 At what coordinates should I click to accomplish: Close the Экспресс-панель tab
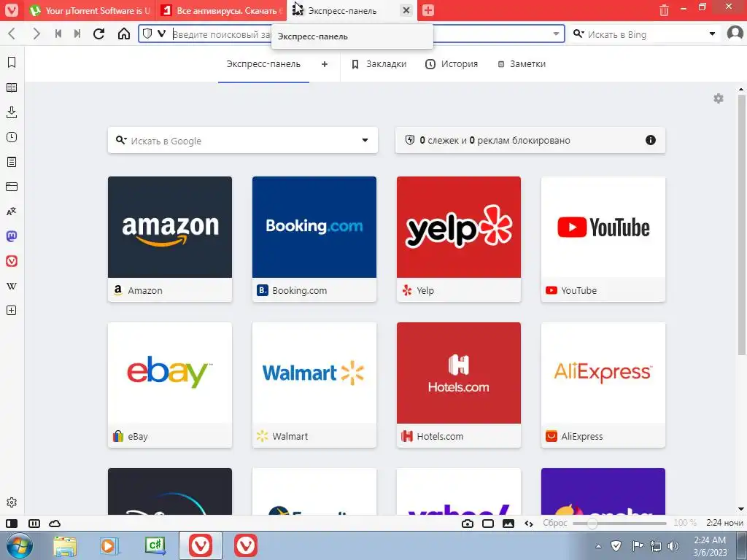point(406,10)
